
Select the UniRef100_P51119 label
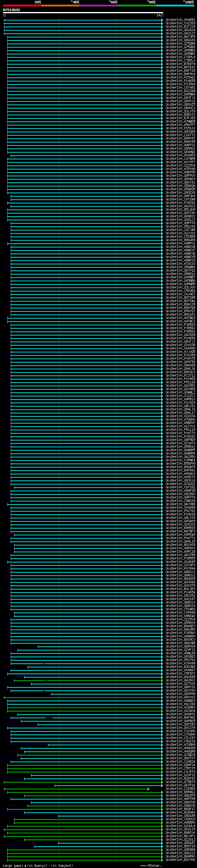(180, 430)
